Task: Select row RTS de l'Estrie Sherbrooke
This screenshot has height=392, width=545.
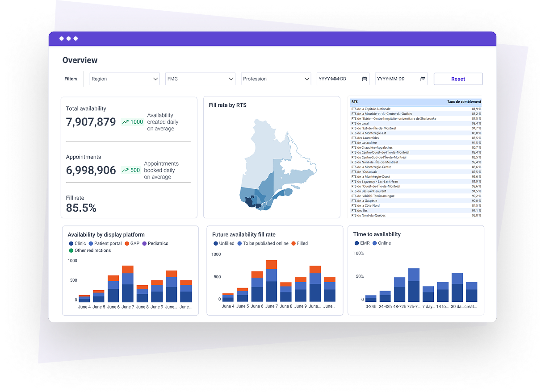Action: pyautogui.click(x=416, y=119)
